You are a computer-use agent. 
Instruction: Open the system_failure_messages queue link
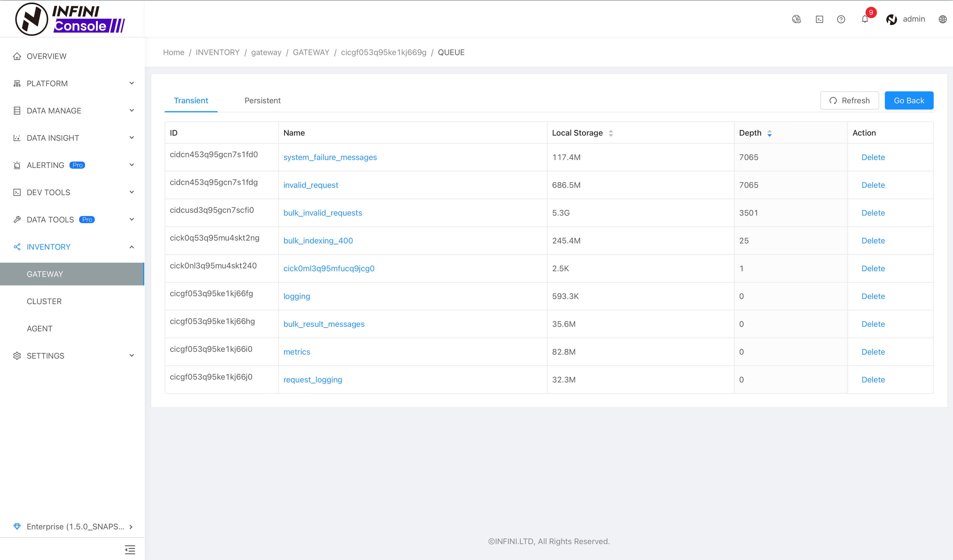coord(330,157)
